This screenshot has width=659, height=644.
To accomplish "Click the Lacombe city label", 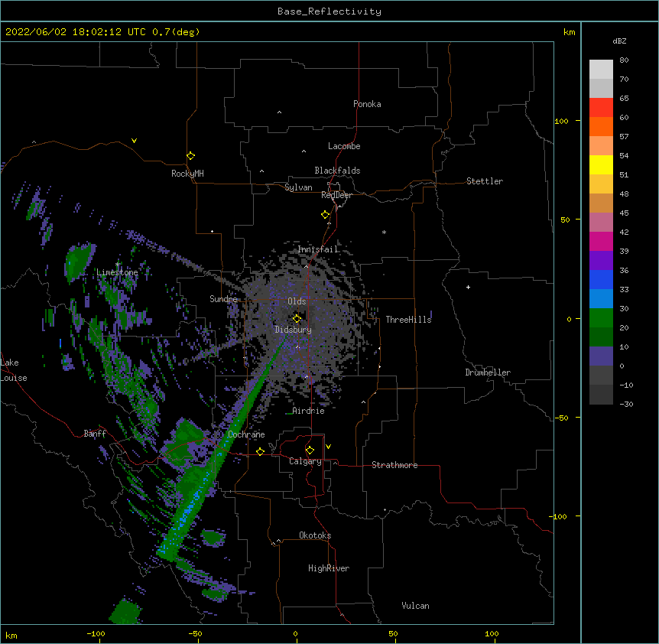I will point(344,146).
